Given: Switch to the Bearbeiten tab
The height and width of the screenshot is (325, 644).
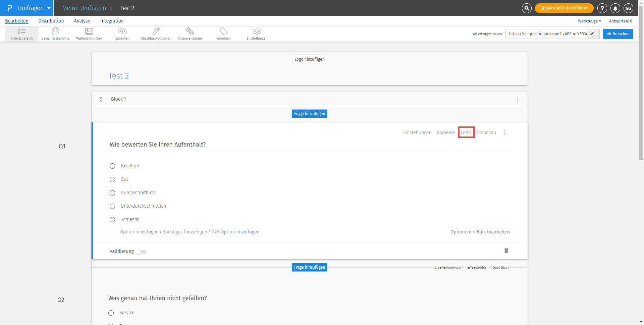Looking at the screenshot, I should coord(17,21).
